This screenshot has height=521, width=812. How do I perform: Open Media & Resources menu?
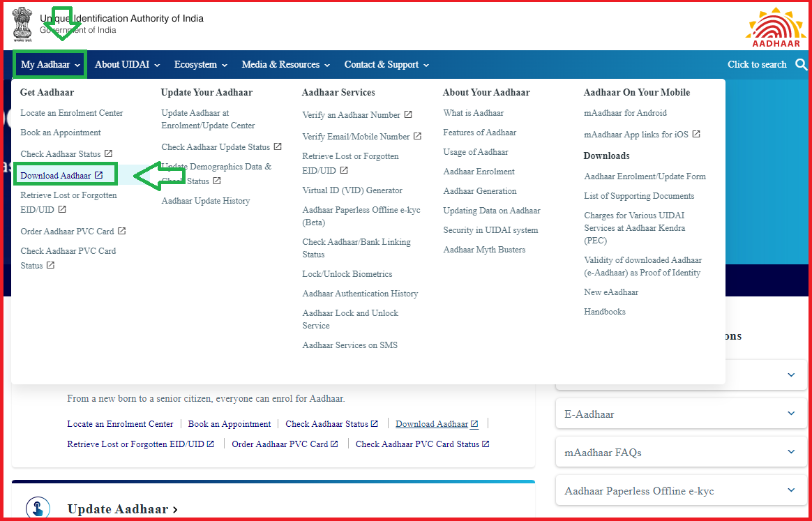[286, 65]
